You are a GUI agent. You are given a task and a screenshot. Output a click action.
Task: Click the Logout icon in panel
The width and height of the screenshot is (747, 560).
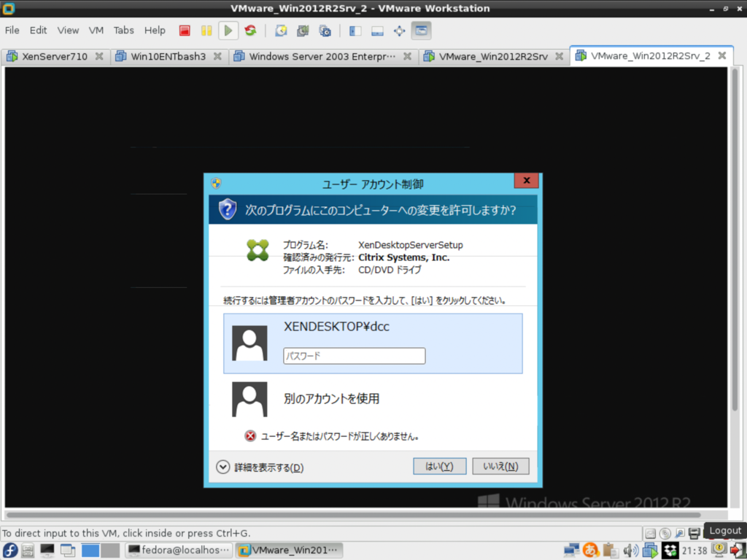click(x=738, y=551)
